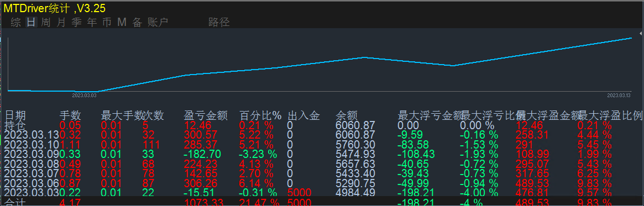
Task: Click profit amount 285.37
Action: (x=201, y=145)
